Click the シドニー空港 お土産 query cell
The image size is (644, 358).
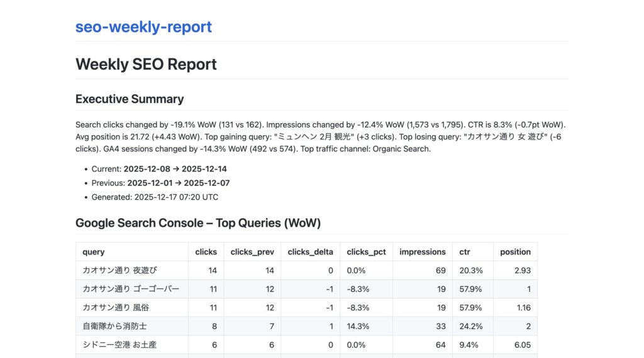[119, 345]
